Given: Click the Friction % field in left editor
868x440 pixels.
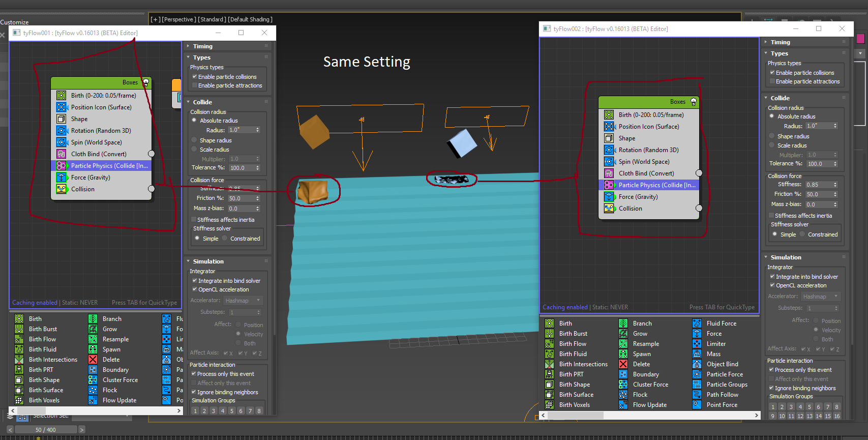Looking at the screenshot, I should coord(241,198).
